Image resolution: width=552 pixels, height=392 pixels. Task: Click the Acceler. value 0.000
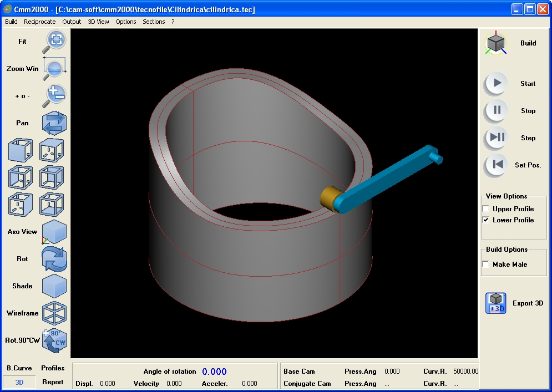coord(250,384)
